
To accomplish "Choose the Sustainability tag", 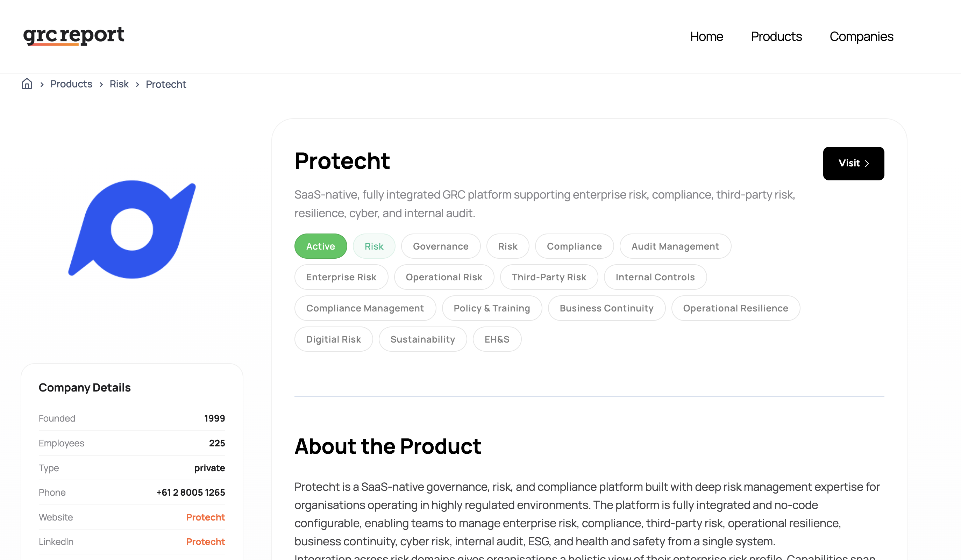I will pos(422,339).
